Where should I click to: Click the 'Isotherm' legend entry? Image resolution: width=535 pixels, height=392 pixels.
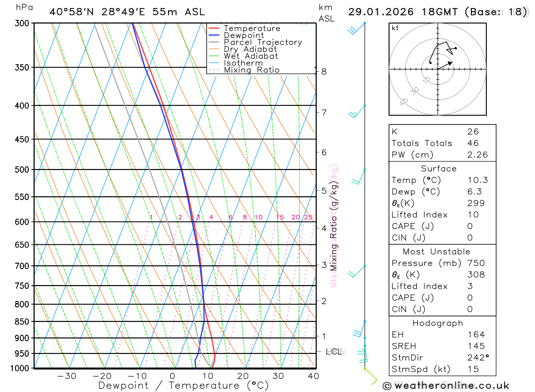243,63
